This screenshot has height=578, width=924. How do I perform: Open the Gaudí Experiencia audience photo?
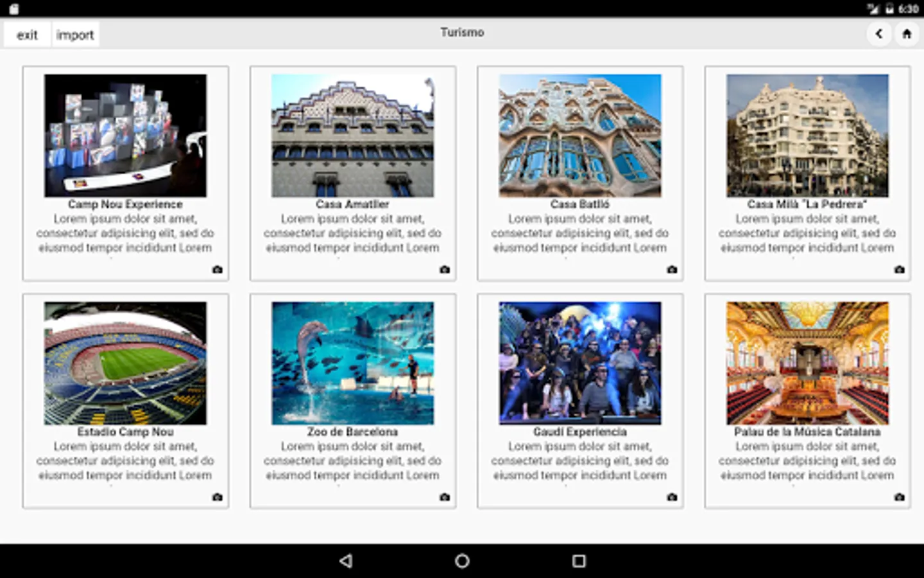click(x=580, y=363)
